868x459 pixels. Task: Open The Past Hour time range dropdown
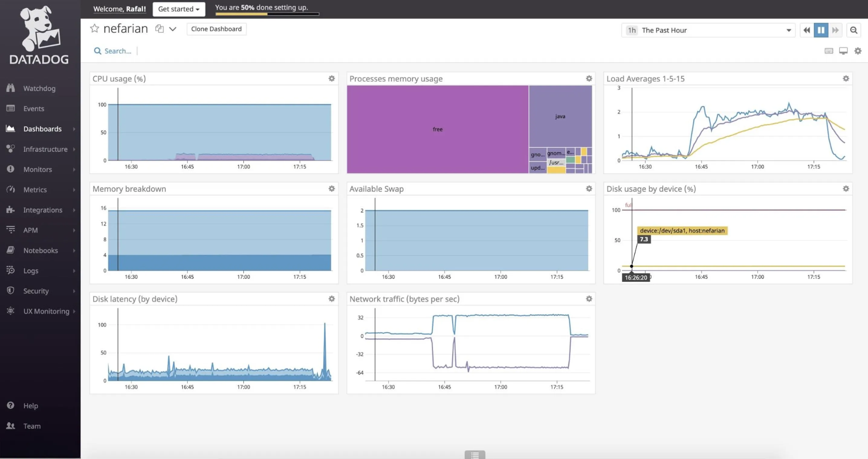(x=708, y=30)
